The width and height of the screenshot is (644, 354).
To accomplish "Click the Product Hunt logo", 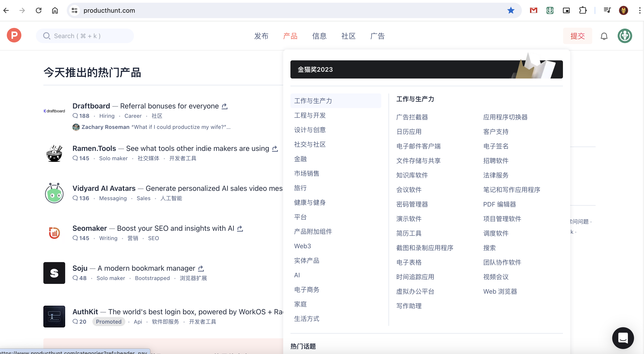I will pyautogui.click(x=14, y=35).
